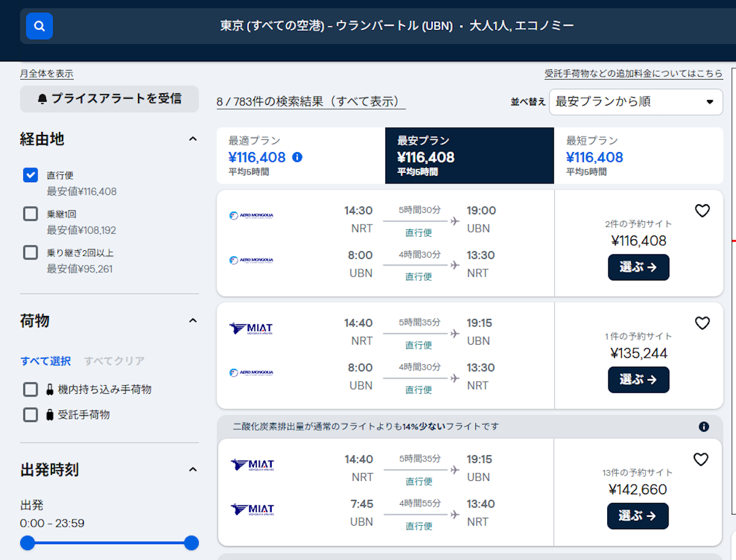
Task: Click the すべてクリア baggage link
Action: 114,361
